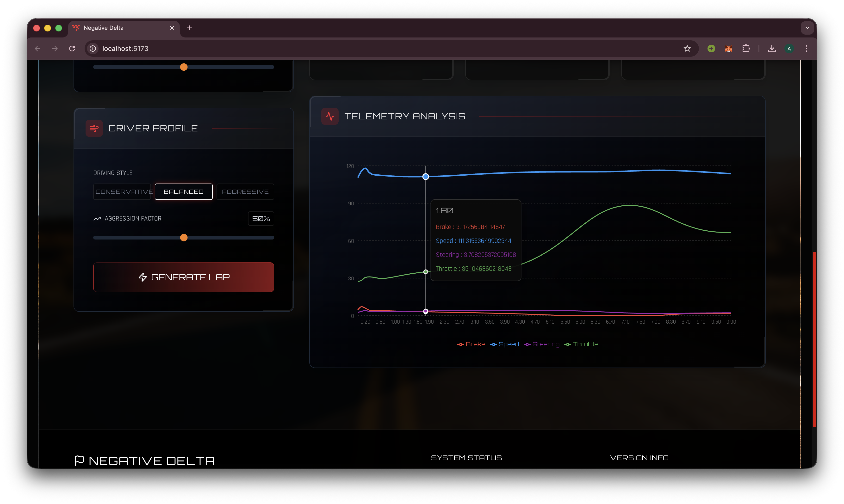Click the green plus extension icon
844x504 pixels.
coord(711,49)
